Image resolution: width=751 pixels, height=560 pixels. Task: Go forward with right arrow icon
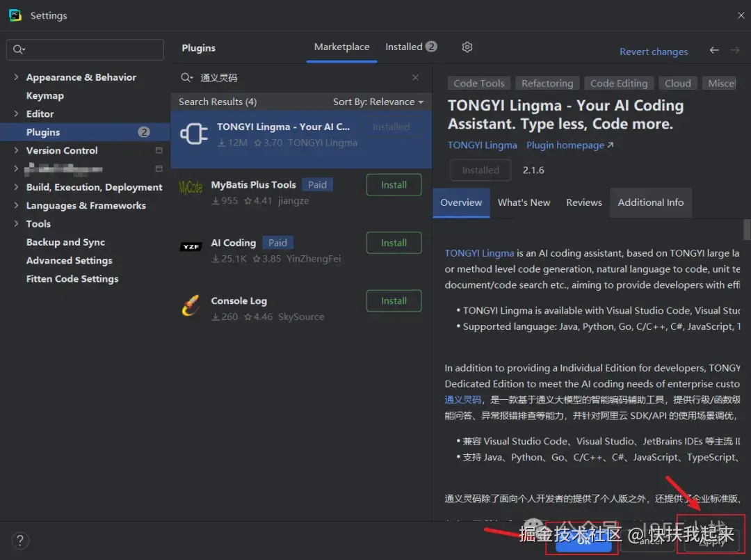(735, 50)
